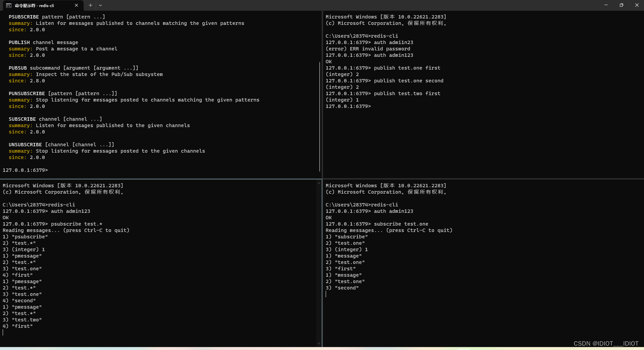Click '"subscribe"' reply line in bottom-right pane
This screenshot has height=350, width=644.
tap(347, 237)
